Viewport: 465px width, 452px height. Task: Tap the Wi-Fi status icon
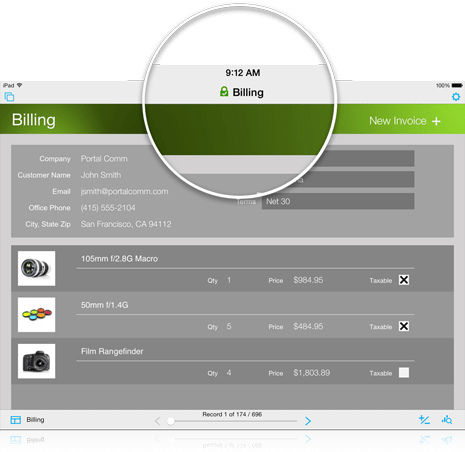tap(20, 85)
